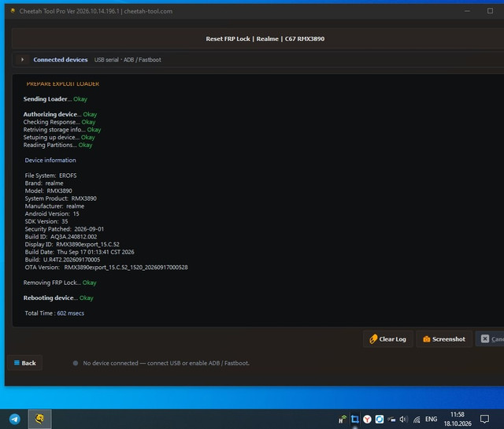
Task: Click Cheetah Tool taskbar icon
Action: pyautogui.click(x=39, y=419)
